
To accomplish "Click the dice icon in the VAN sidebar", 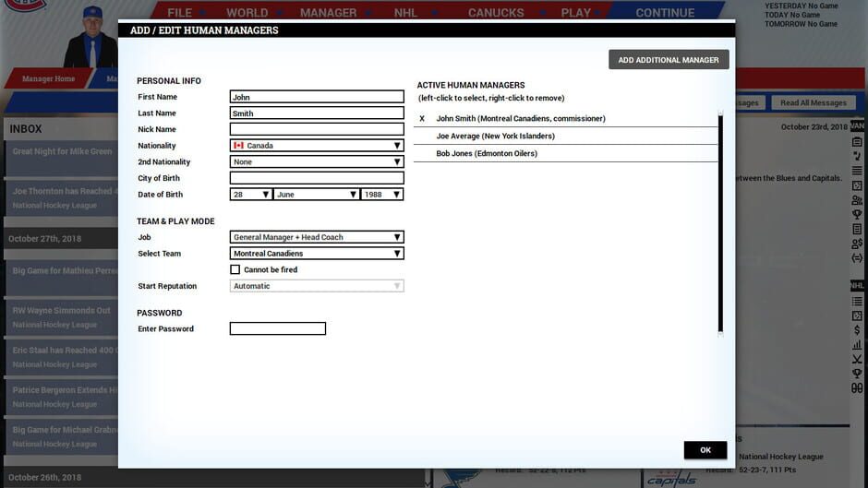I will pyautogui.click(x=857, y=185).
